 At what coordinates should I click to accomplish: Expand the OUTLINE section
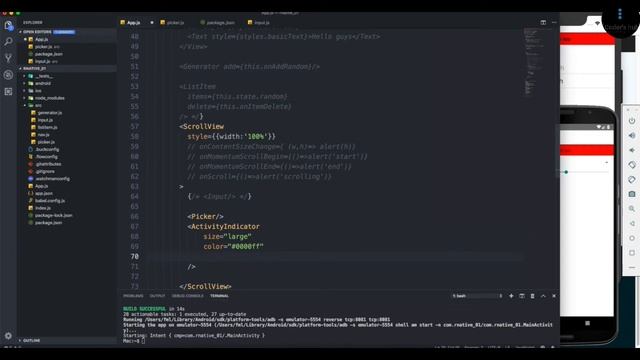[x=31, y=340]
